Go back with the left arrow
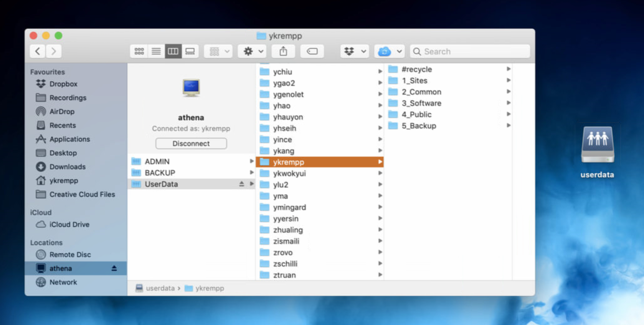Screen dimensions: 644x325 [38, 51]
